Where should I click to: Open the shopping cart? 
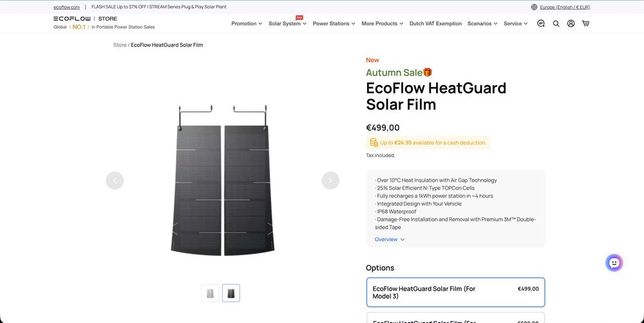click(585, 23)
